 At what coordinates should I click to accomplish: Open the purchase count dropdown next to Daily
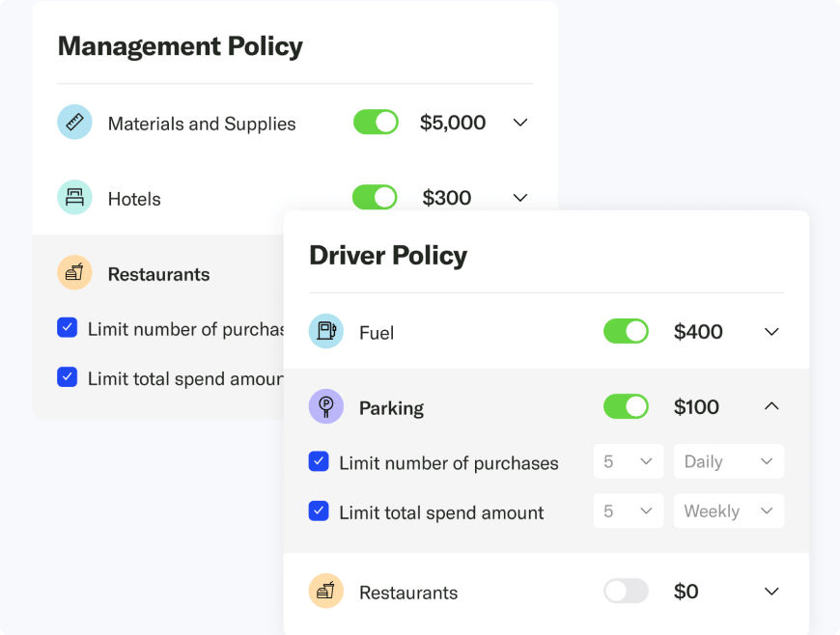[629, 462]
